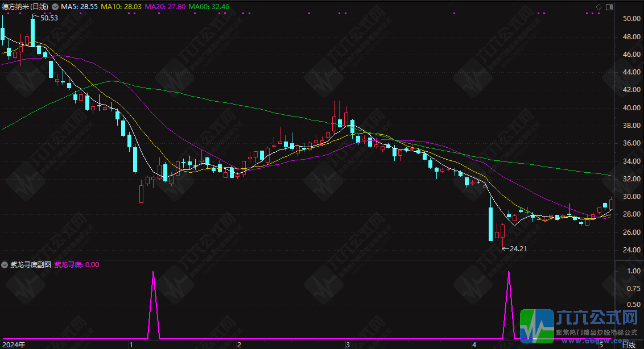Click the 2024年 label on the time axis
Screen dimensions: 644x349
14,344
